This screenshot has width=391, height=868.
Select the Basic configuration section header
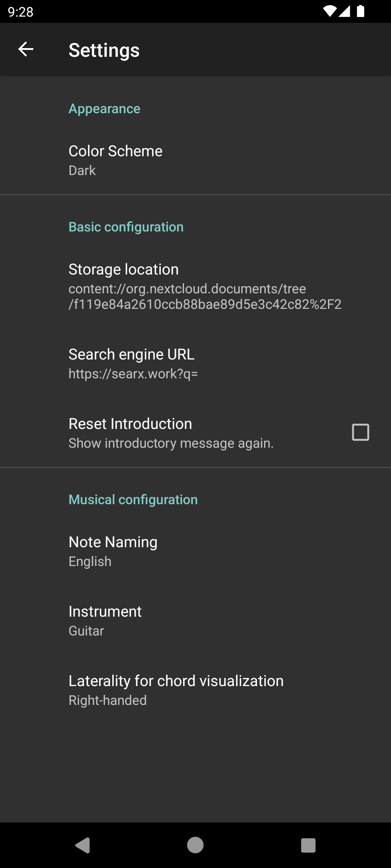(126, 227)
